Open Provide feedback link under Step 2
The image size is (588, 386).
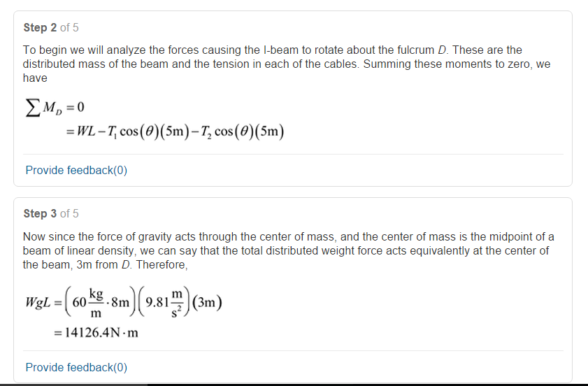click(76, 171)
